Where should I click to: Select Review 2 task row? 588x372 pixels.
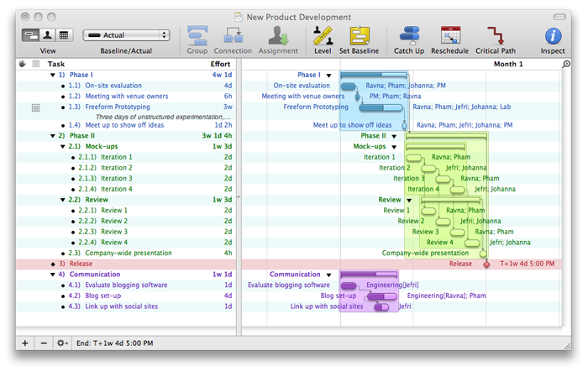click(126, 221)
